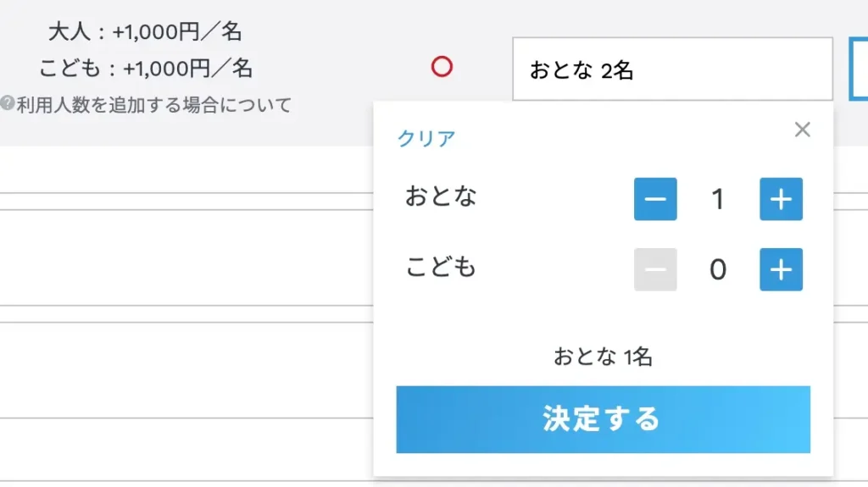Click the 大人:+1,000円/名 price text
The image size is (868, 487).
tap(145, 32)
